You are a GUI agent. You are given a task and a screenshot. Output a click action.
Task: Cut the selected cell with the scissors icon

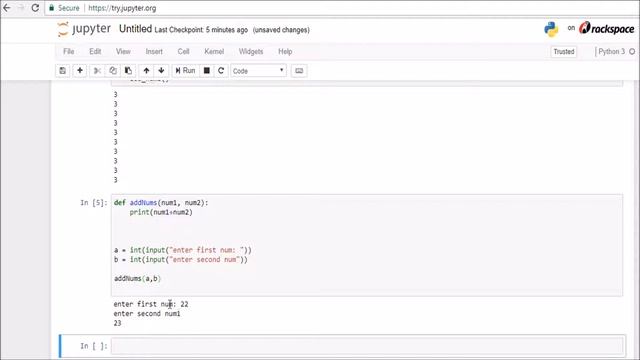point(97,71)
